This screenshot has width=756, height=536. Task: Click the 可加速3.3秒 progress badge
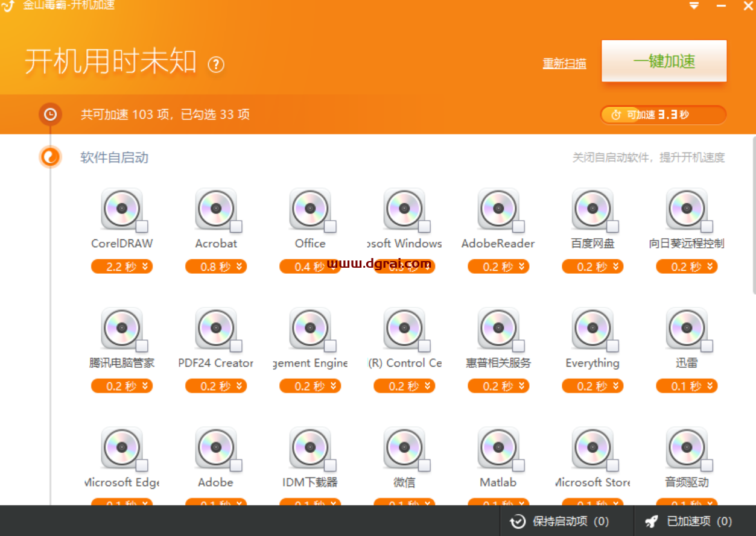[663, 115]
